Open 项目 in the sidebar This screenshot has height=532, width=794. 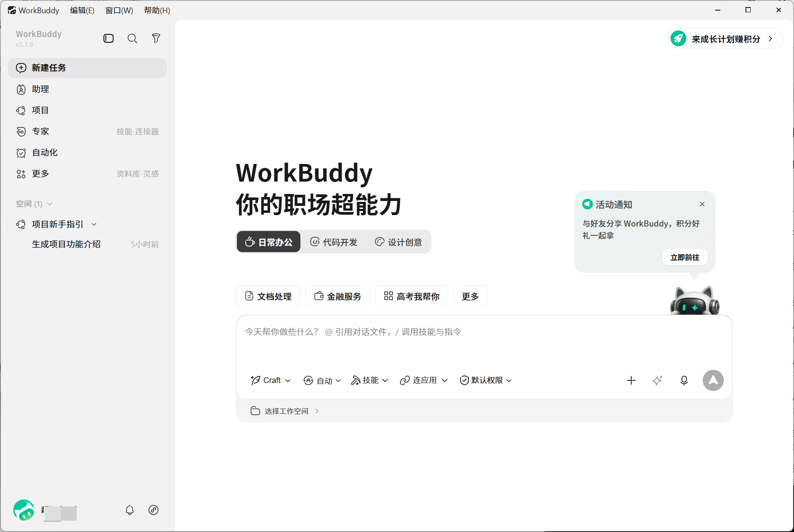click(87, 110)
